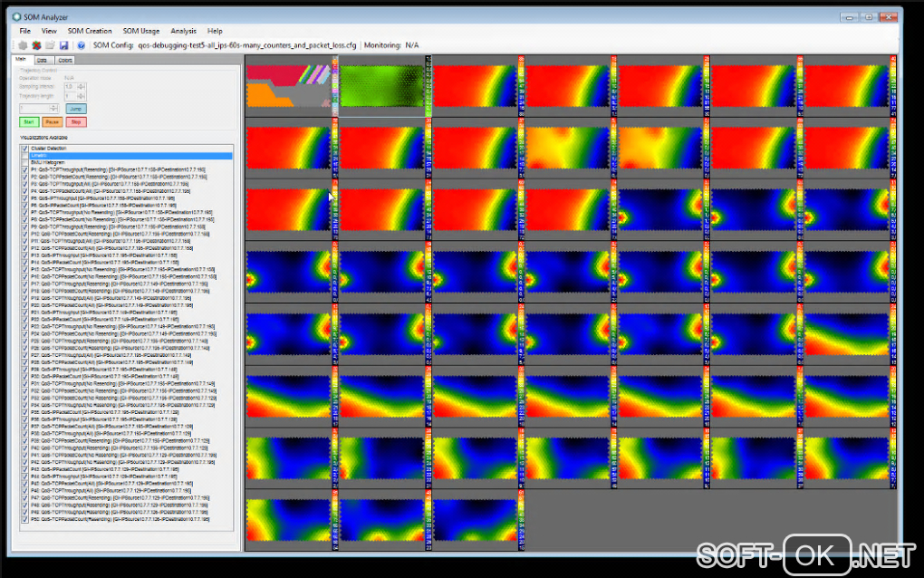Click the red-green stop monitoring toolbar icon

36,45
